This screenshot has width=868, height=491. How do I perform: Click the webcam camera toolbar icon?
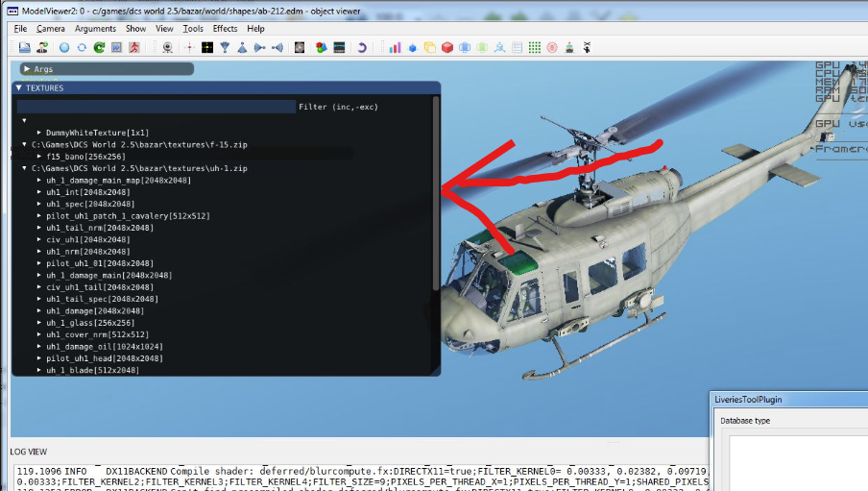pos(168,48)
